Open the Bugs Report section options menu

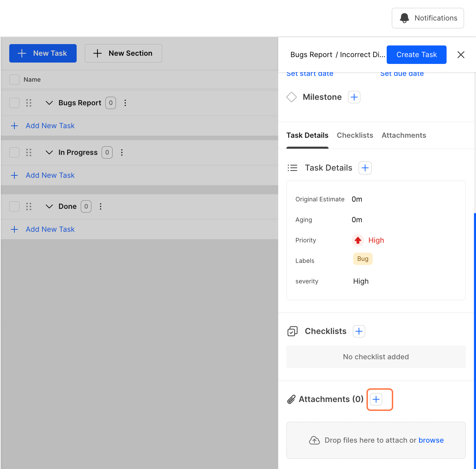(x=125, y=103)
